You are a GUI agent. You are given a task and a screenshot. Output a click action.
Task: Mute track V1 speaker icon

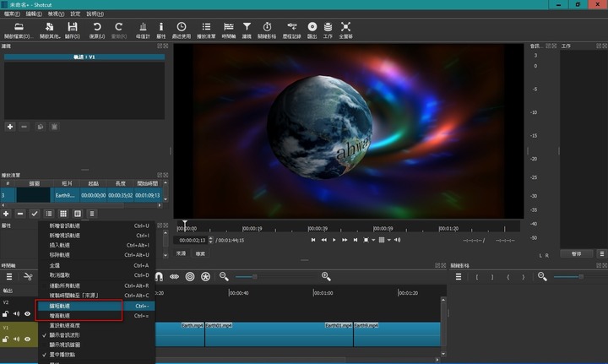(16, 339)
